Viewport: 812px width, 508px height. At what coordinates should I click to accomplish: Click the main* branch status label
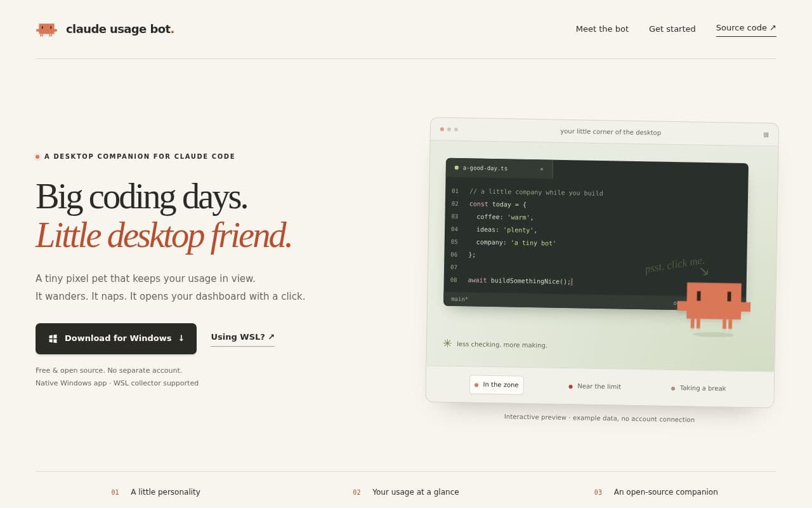coord(460,299)
